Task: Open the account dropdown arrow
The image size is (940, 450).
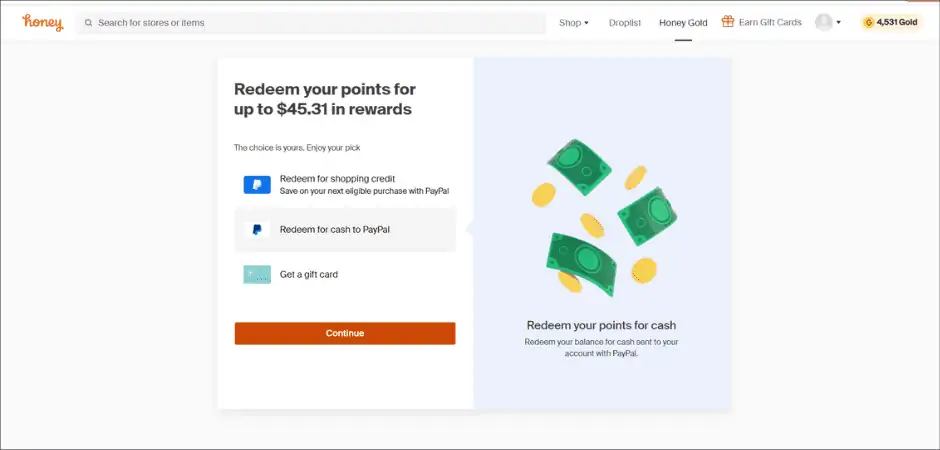Action: pyautogui.click(x=838, y=23)
